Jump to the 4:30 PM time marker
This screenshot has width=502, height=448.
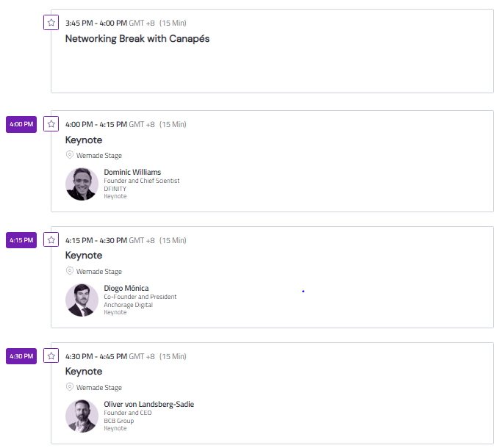pos(21,356)
